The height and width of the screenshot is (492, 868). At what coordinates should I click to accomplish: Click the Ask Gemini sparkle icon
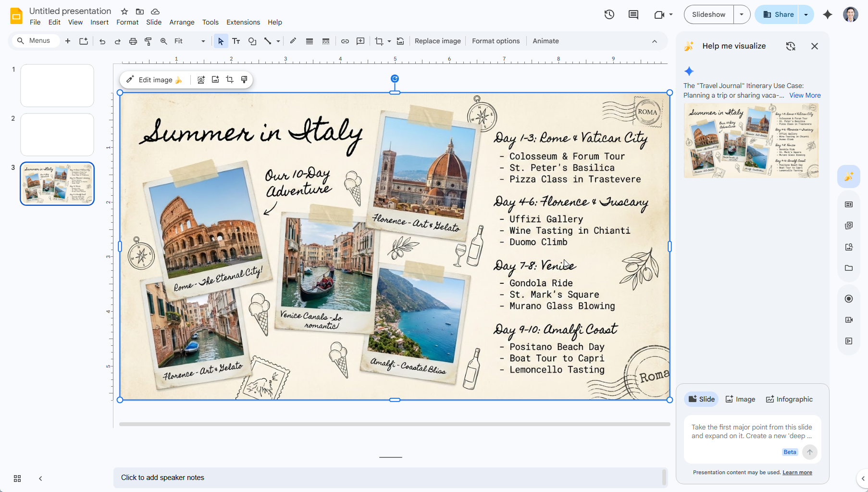tap(828, 14)
